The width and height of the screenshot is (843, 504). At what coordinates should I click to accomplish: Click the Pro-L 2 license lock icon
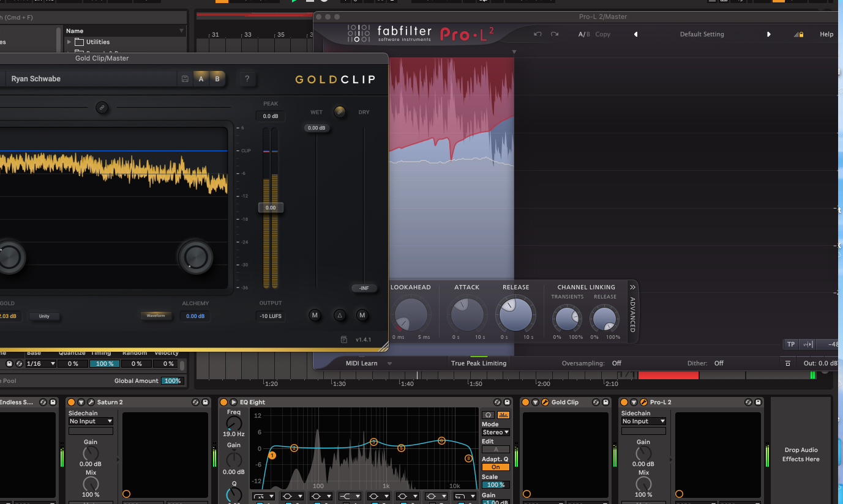[x=798, y=34]
